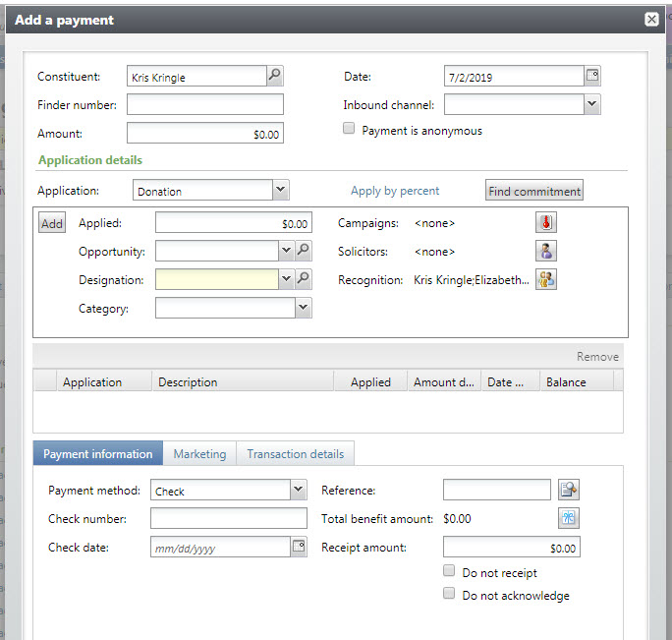Switch to the Marketing tab
This screenshot has width=672, height=640.
tap(199, 454)
